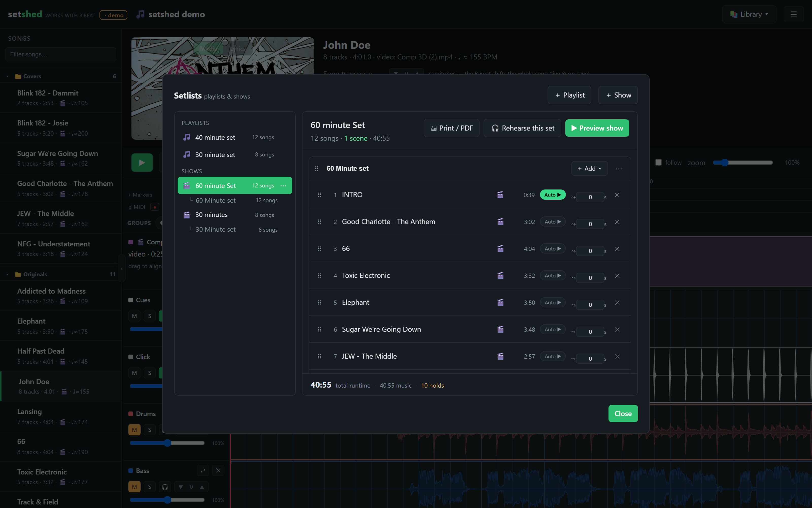
Task: Open the scene options ellipsis beside Add
Action: coord(619,169)
